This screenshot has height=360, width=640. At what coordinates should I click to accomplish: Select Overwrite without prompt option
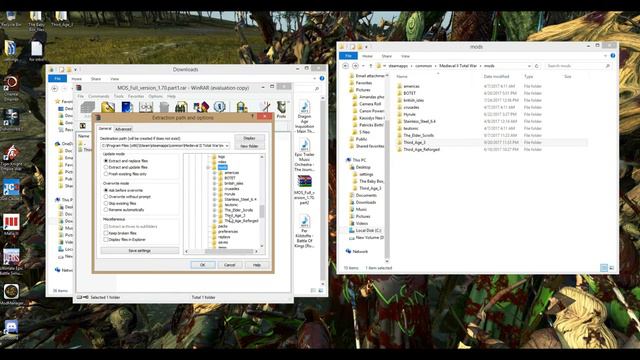[x=127, y=197]
